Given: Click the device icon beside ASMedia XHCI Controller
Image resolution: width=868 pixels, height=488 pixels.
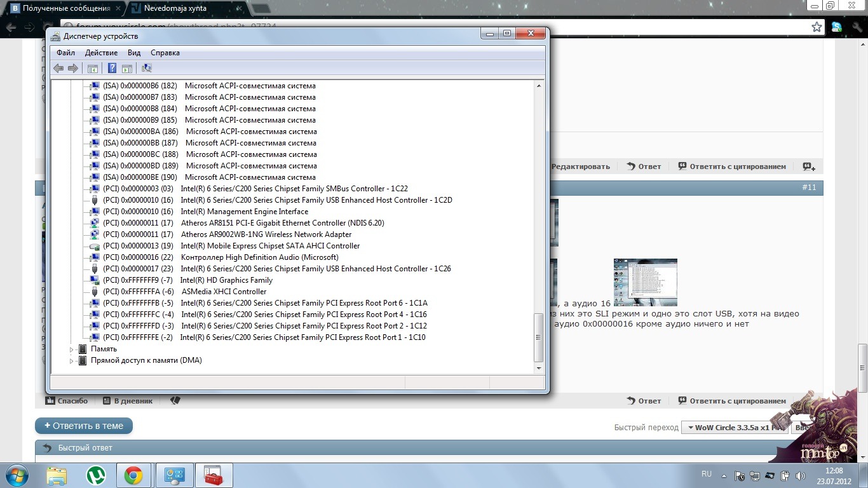Looking at the screenshot, I should click(x=95, y=292).
